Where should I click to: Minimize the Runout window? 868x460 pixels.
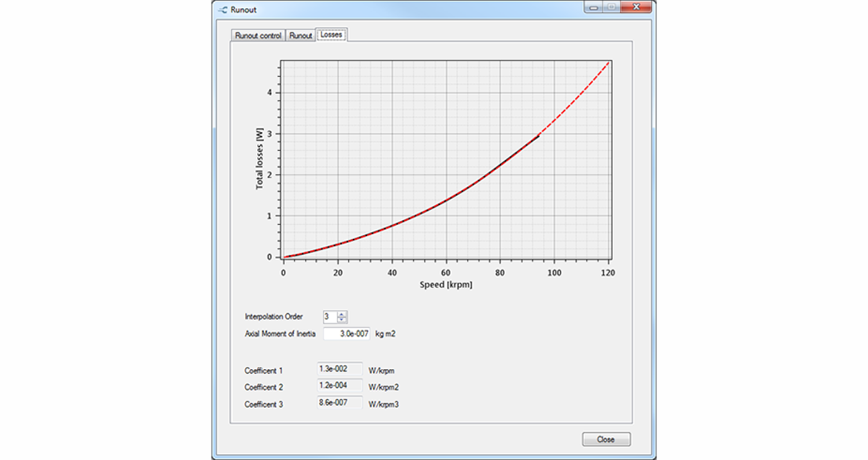tap(593, 7)
